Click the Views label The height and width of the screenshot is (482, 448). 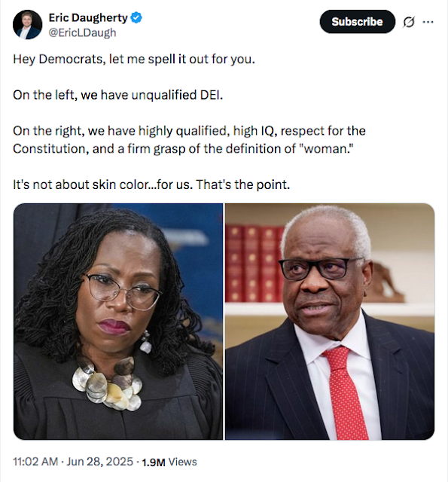click(x=182, y=462)
